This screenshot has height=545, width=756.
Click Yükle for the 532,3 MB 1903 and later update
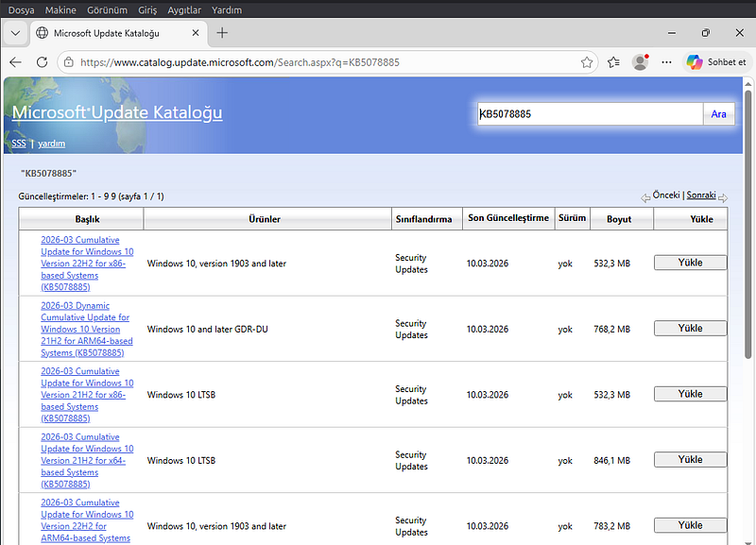click(690, 263)
